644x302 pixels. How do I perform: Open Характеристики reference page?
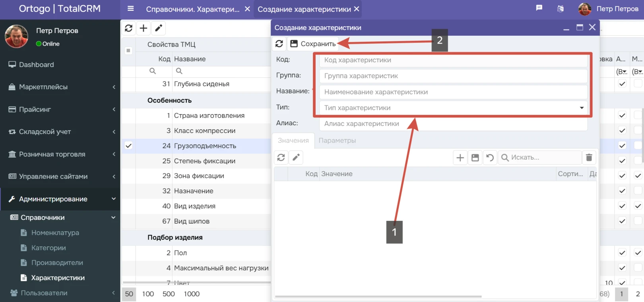coord(58,278)
